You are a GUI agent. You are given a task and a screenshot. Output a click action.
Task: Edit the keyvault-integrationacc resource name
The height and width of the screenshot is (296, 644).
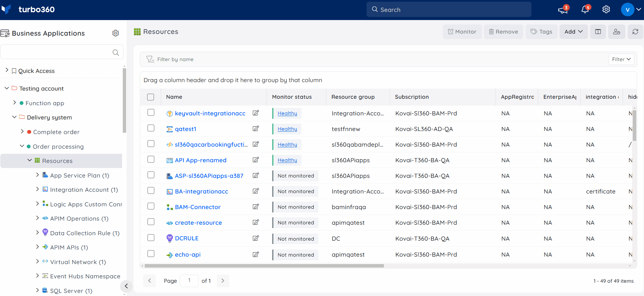coord(256,113)
